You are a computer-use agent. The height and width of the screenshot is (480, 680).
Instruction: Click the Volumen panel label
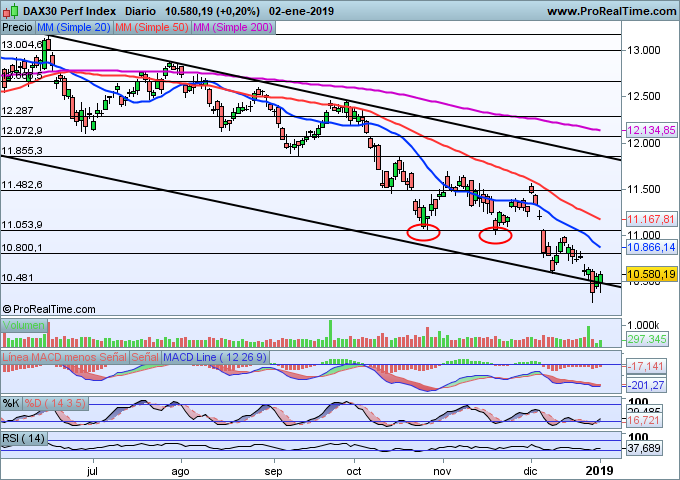click(24, 326)
